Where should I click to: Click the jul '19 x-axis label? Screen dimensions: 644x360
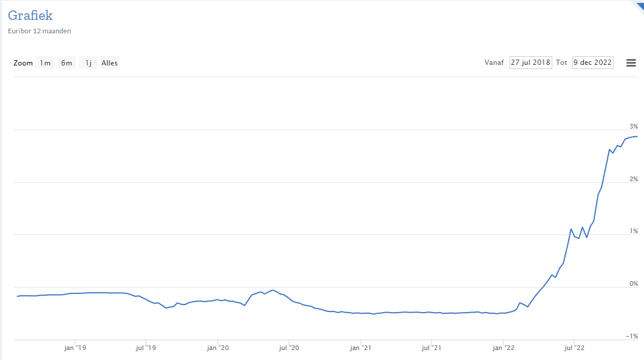tap(146, 348)
